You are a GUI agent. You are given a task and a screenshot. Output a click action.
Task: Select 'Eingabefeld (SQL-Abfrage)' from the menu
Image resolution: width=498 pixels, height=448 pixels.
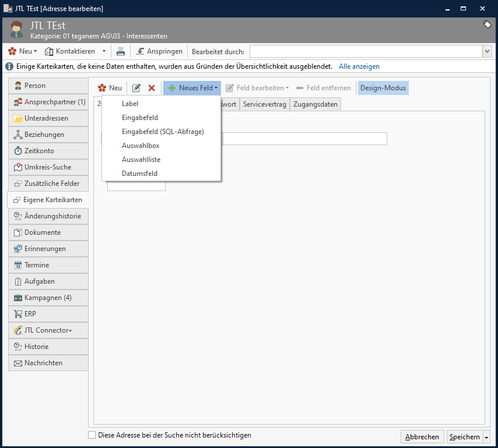pos(163,132)
